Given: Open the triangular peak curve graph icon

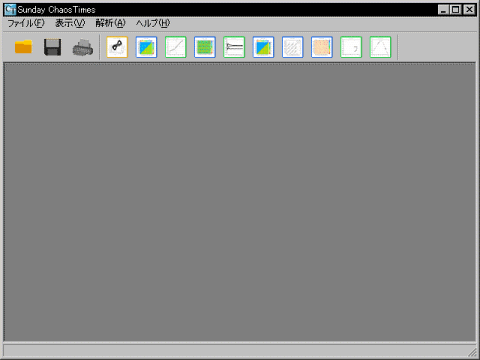Looking at the screenshot, I should (x=380, y=47).
